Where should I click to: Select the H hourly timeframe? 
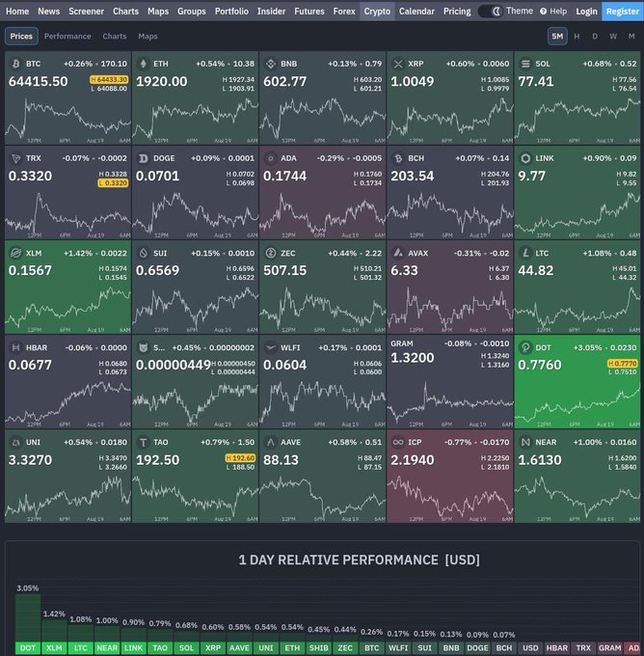click(x=577, y=37)
